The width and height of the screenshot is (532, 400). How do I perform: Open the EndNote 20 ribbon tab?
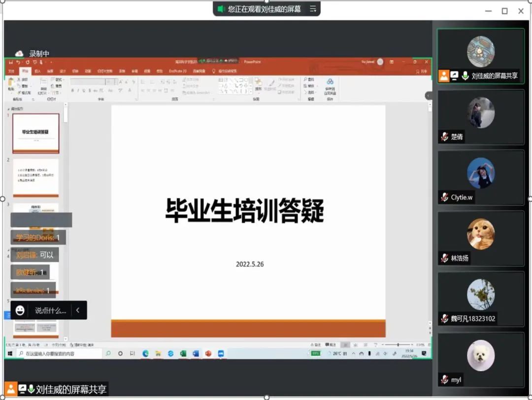pos(177,71)
